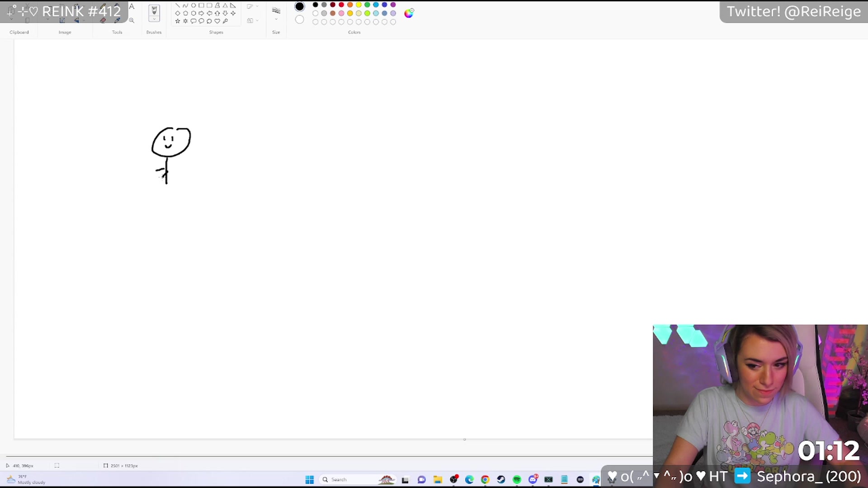Select the Right triangle shape
Screen dimensions: 868x488
coord(233,5)
